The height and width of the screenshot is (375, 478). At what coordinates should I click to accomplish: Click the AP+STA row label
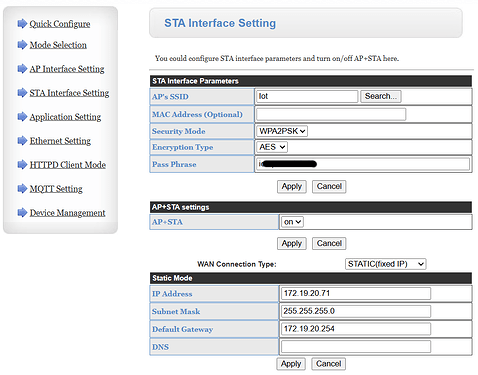point(167,222)
